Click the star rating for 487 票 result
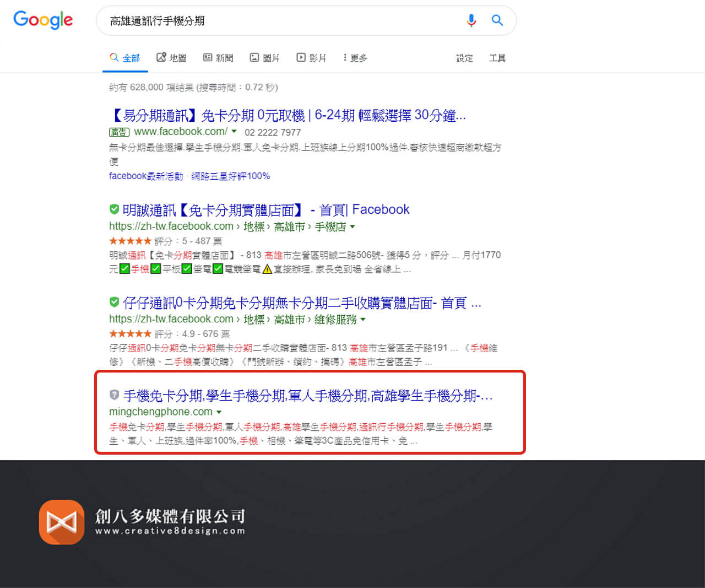705x588 pixels. pos(130,241)
